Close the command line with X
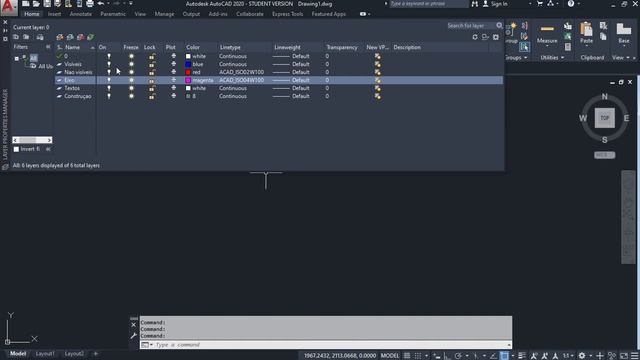 pyautogui.click(x=133, y=325)
